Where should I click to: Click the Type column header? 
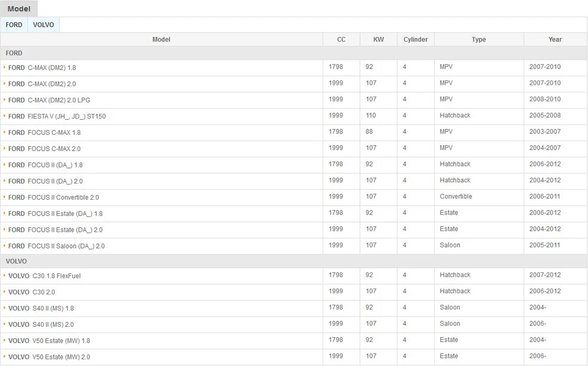479,39
